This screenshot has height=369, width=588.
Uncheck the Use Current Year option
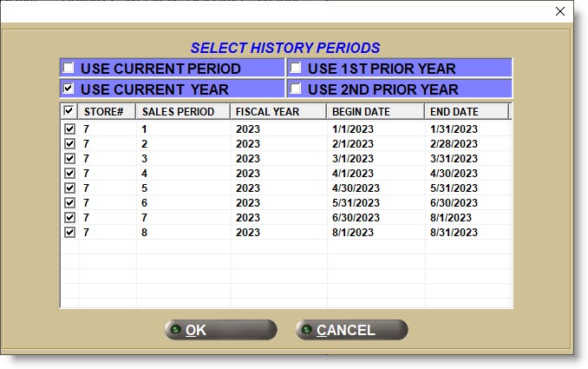tap(69, 89)
